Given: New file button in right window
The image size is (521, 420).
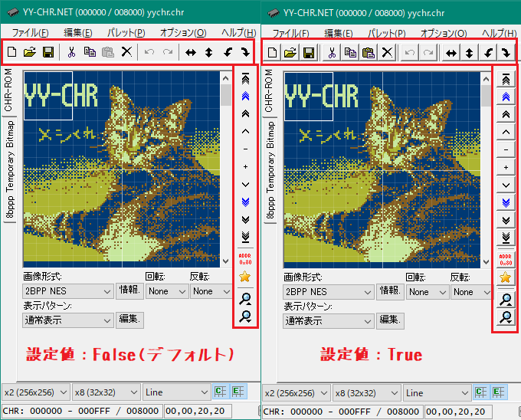Looking at the screenshot, I should tap(272, 52).
